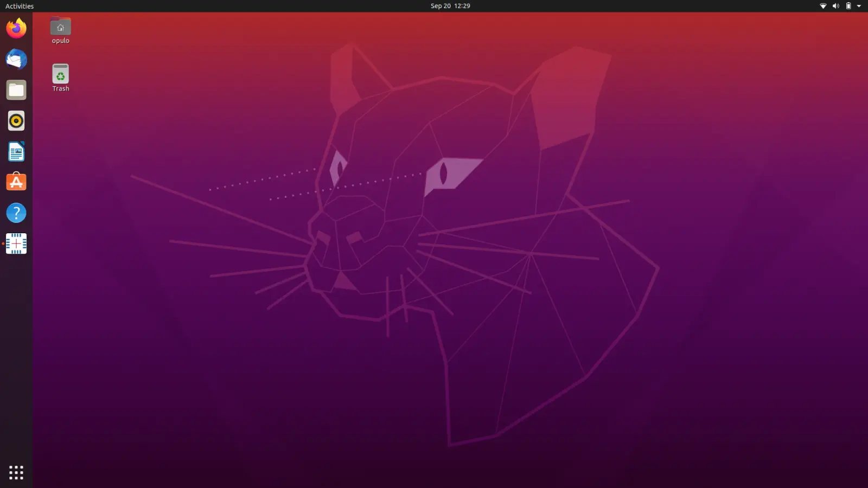Screen dimensions: 868x488
Task: Expand the system menu arrow
Action: coord(859,6)
